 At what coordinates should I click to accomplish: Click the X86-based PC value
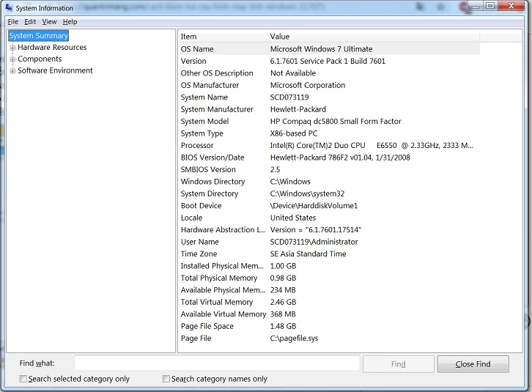[294, 133]
